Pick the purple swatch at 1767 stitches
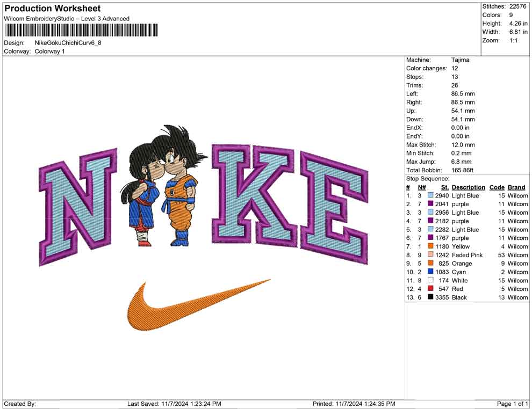The image size is (532, 409). tap(430, 238)
